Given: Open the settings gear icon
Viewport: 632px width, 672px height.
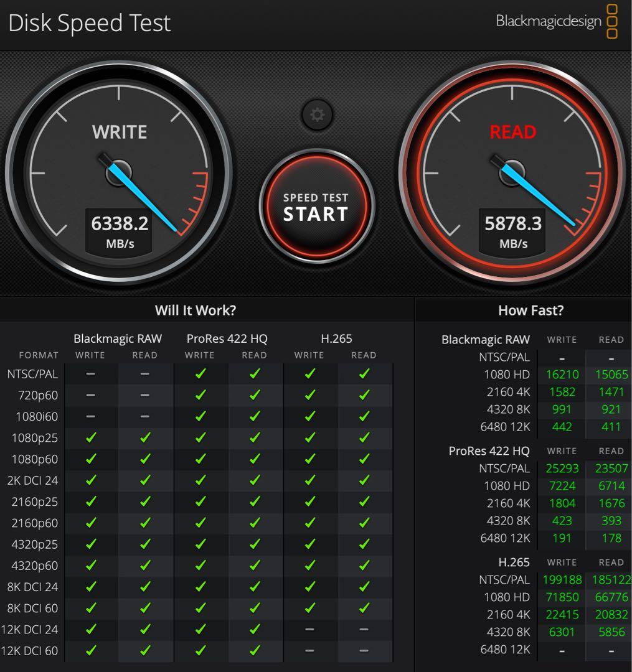Looking at the screenshot, I should pos(317,115).
